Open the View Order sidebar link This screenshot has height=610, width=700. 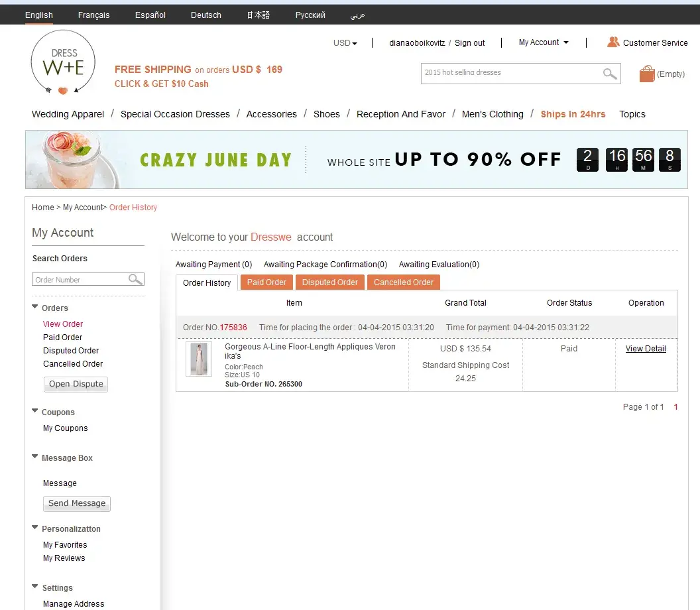(x=63, y=324)
